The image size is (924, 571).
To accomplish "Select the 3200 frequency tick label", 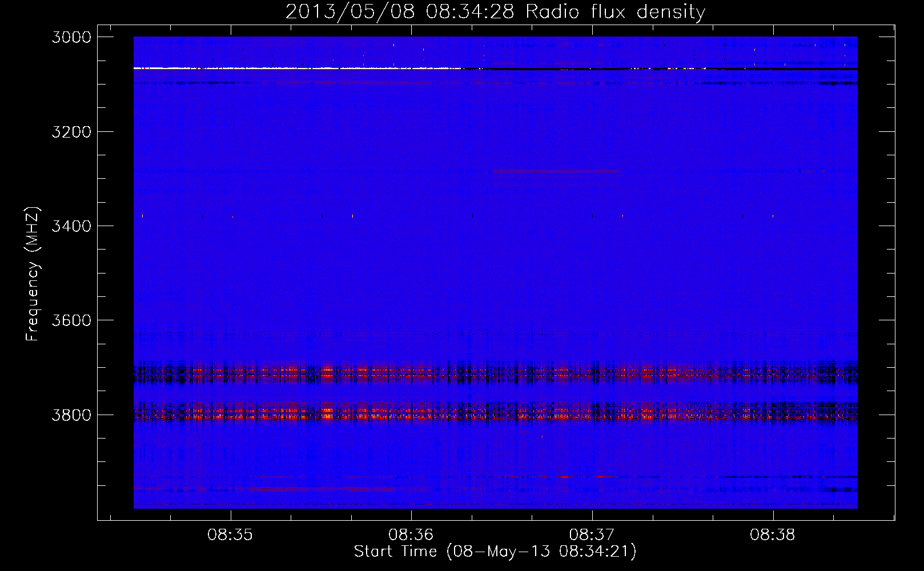I will pos(71,132).
